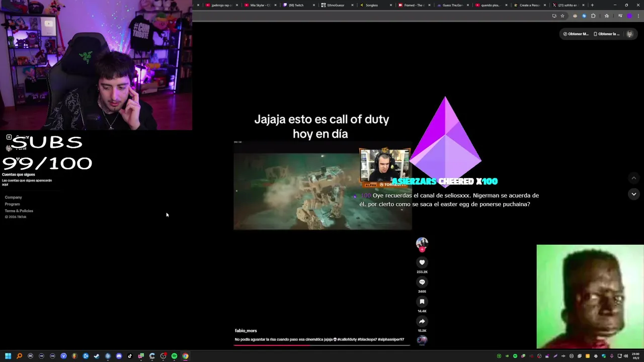Viewport: 644px width, 362px height.
Task: Open the microphone icon in the system tray
Action: [612, 356]
